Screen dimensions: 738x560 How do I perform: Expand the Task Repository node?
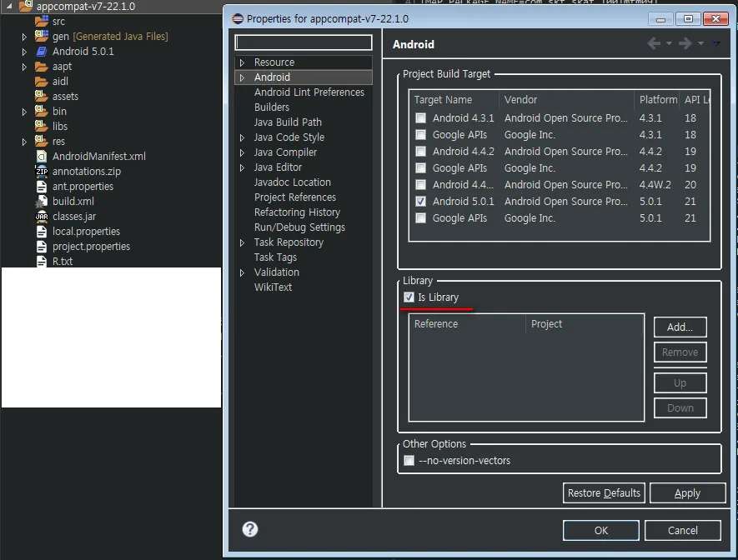(242, 242)
